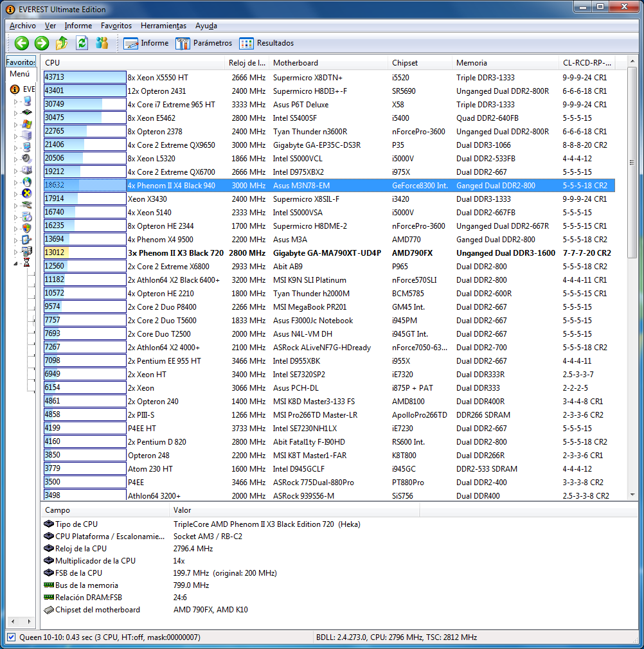
Task: Select the DirectX icon in sidebar tree
Action: pos(26,193)
